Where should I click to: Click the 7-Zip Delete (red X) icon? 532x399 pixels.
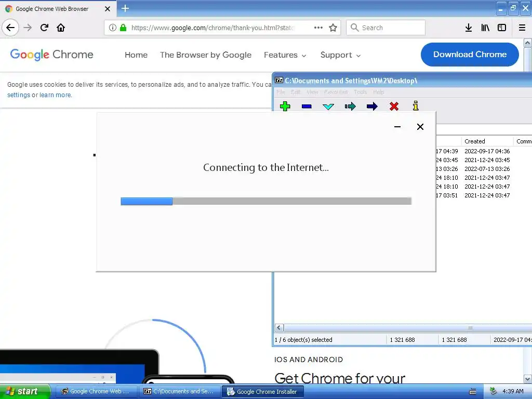[x=394, y=107]
